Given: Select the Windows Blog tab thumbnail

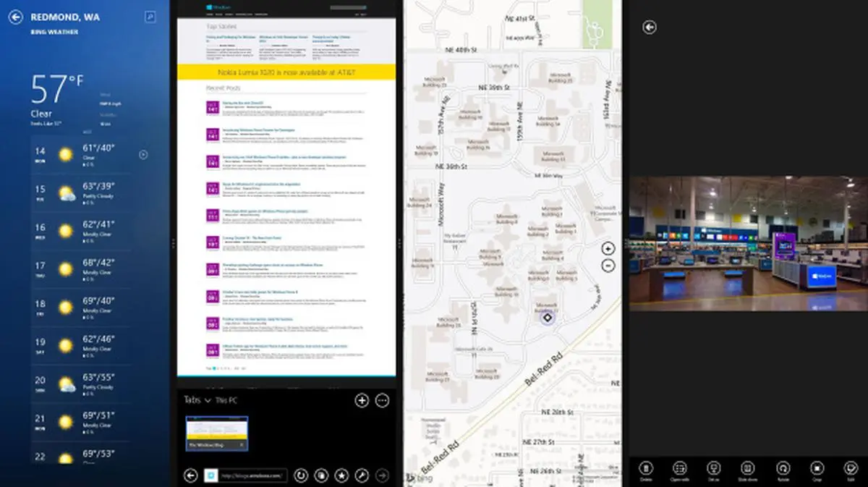Looking at the screenshot, I should 217,433.
